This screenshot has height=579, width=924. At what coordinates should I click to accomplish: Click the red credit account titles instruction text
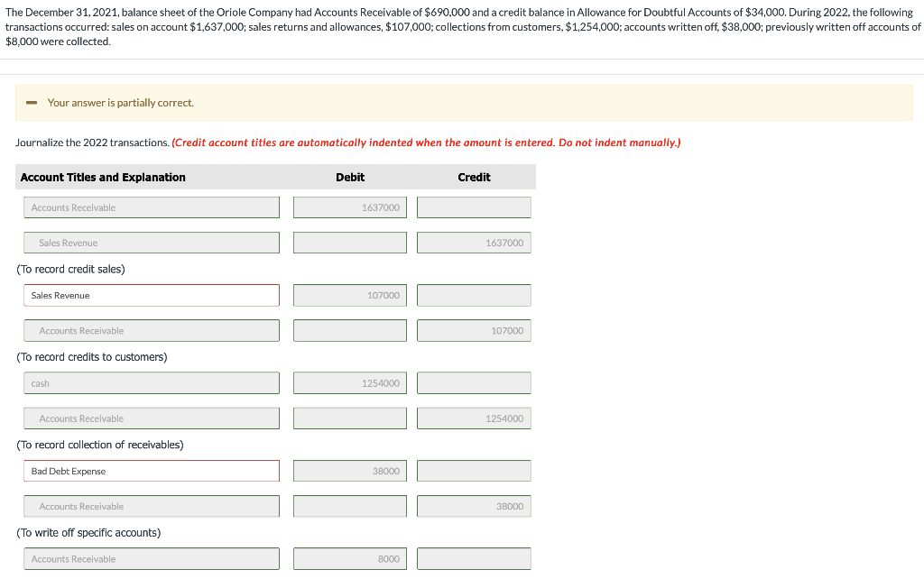[x=426, y=142]
